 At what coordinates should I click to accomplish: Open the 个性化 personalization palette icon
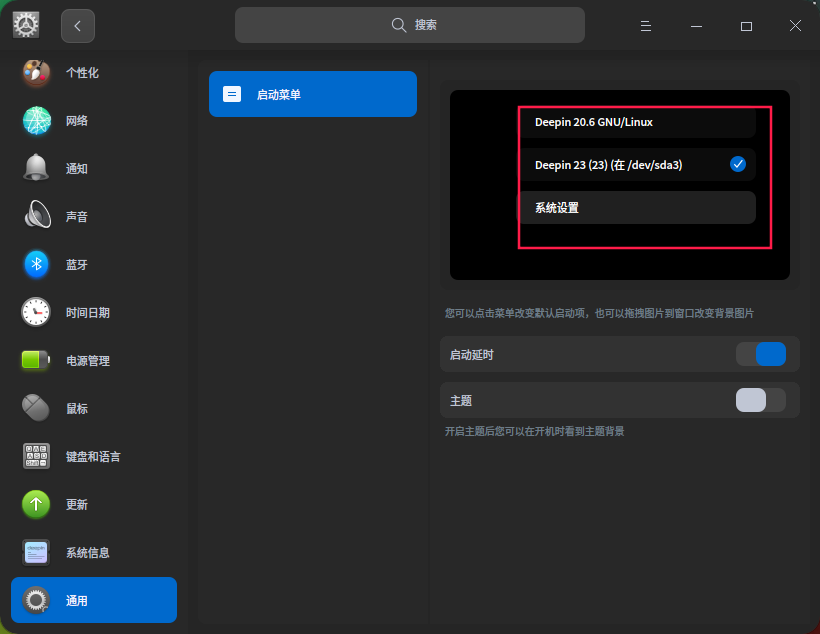tap(36, 73)
